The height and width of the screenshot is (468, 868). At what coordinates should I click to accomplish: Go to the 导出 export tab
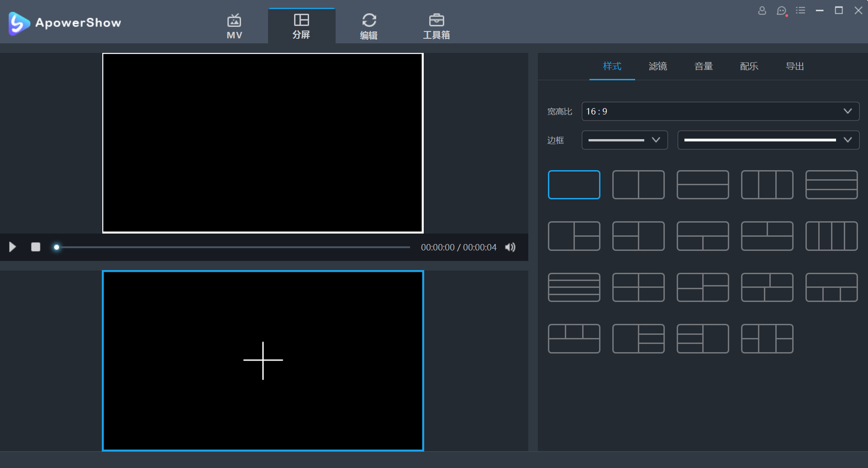pyautogui.click(x=795, y=67)
